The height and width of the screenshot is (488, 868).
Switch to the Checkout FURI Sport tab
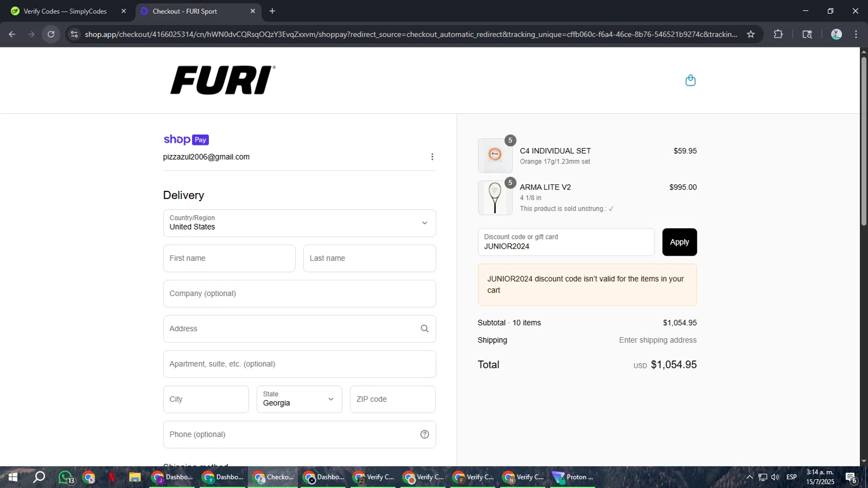(198, 11)
